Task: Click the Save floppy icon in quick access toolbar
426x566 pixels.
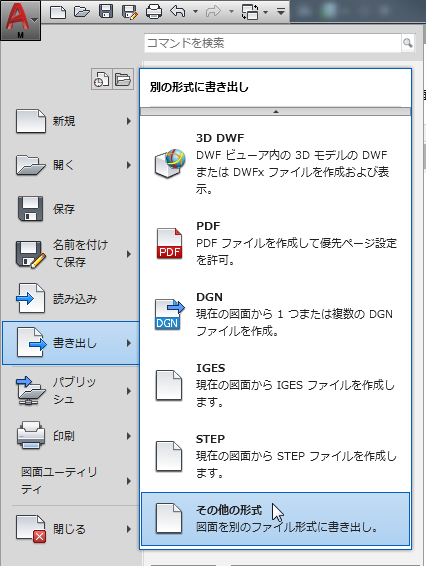Action: (x=106, y=12)
